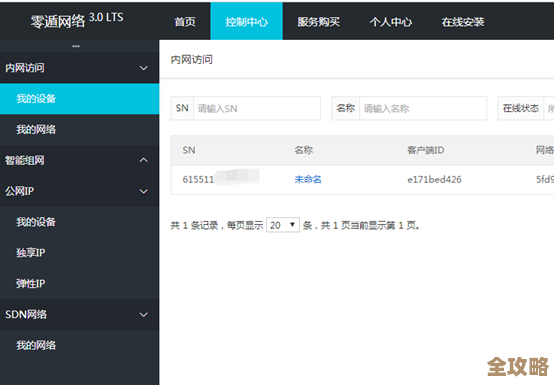This screenshot has width=554, height=385.
Task: Click the ellipsis handle above the sidebar
Action: pos(76,46)
